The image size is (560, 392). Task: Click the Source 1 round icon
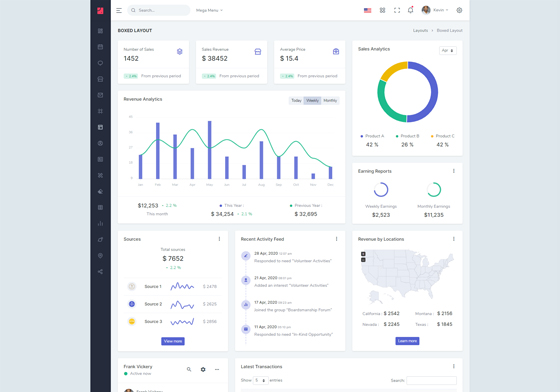coord(132,286)
